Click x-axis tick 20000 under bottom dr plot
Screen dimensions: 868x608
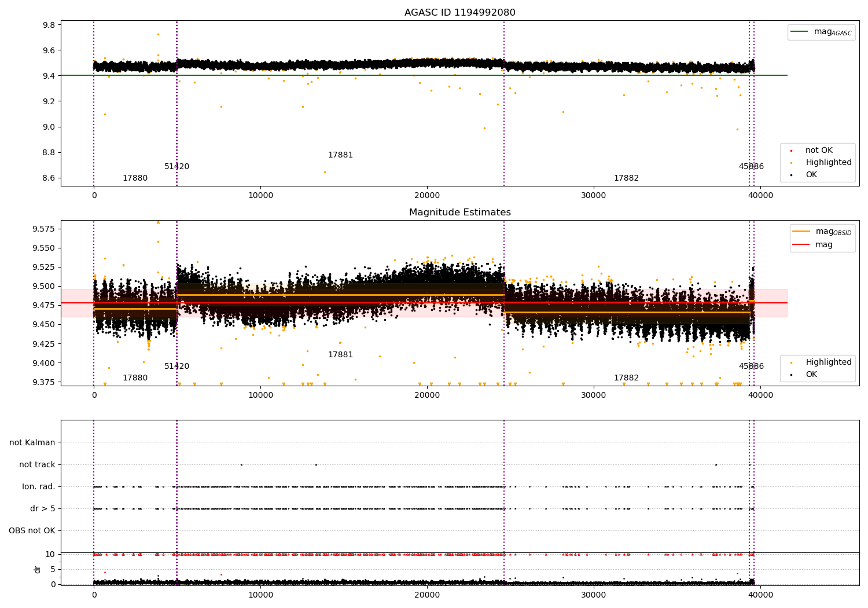coord(427,595)
